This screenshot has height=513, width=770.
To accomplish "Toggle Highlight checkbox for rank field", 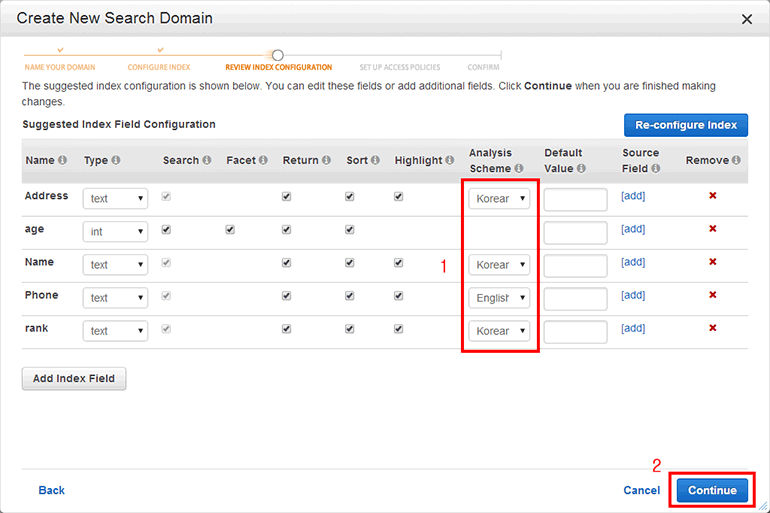I will (x=399, y=329).
